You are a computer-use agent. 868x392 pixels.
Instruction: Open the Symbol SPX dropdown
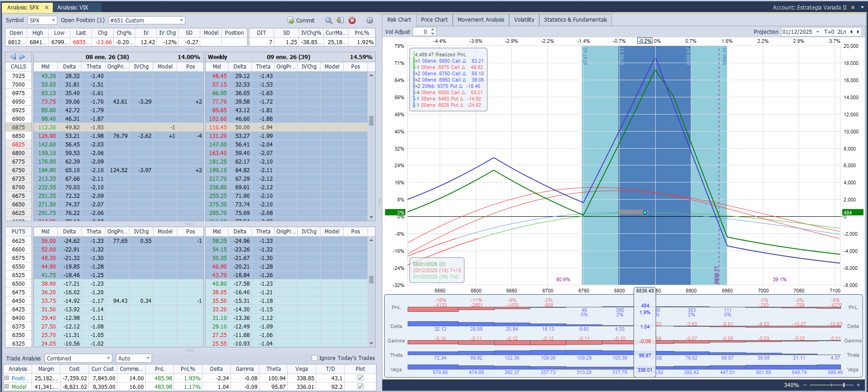click(53, 20)
